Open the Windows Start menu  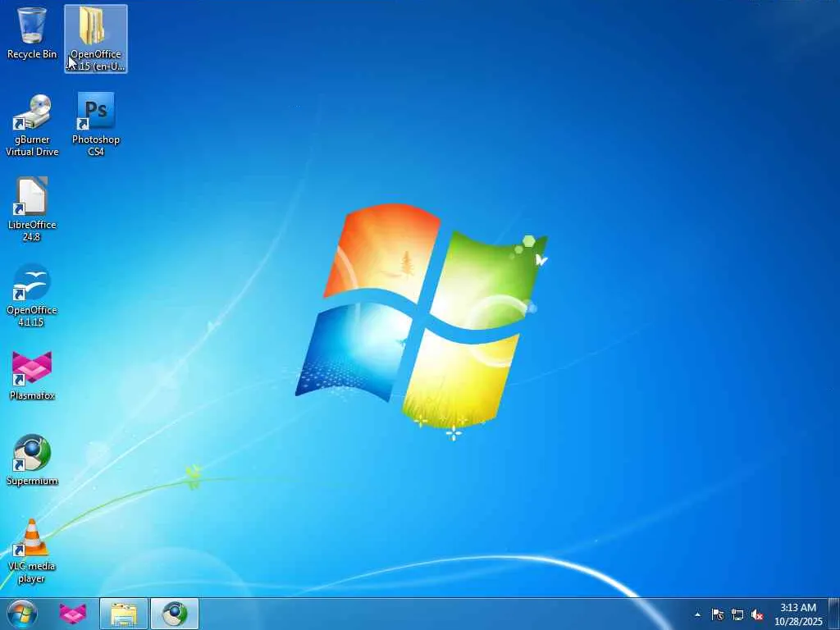(x=22, y=614)
